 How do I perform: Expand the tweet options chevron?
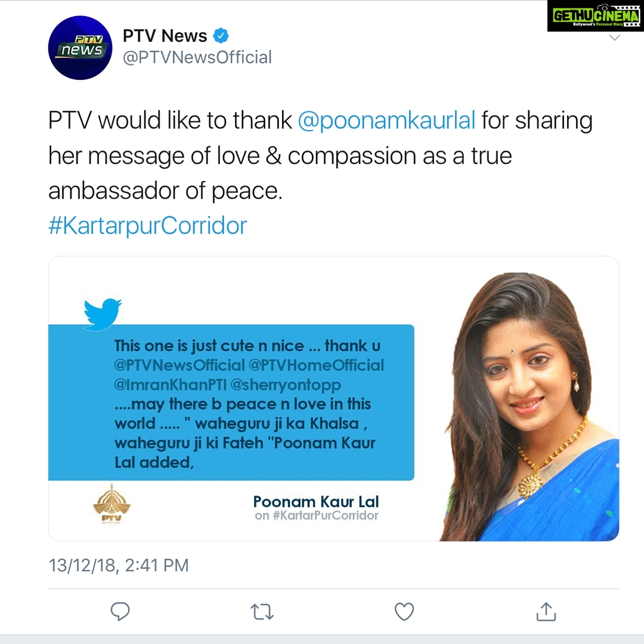(614, 38)
